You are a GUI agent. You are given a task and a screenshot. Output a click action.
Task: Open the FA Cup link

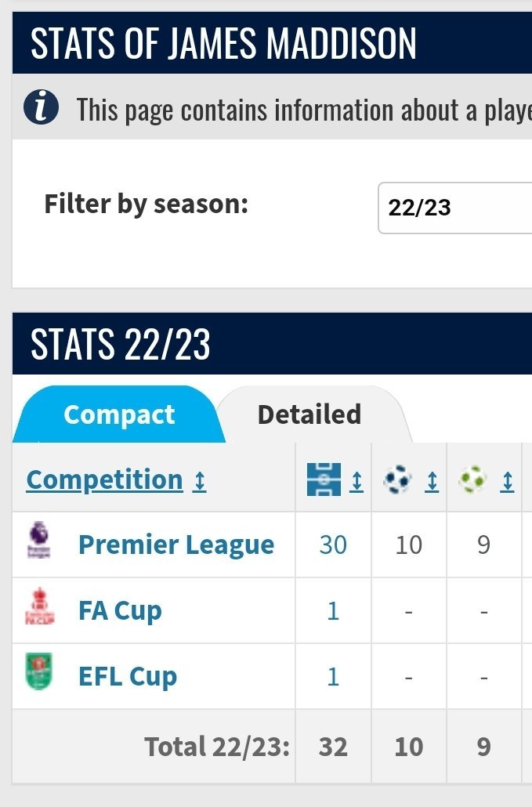pos(120,610)
